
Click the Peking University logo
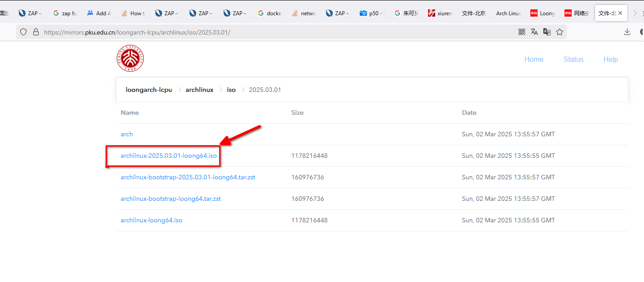pos(130,59)
